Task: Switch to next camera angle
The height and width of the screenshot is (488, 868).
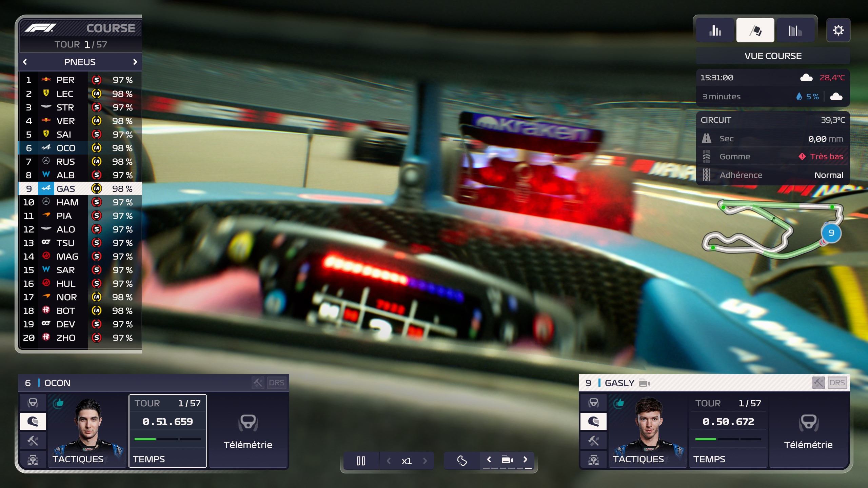Action: point(525,460)
